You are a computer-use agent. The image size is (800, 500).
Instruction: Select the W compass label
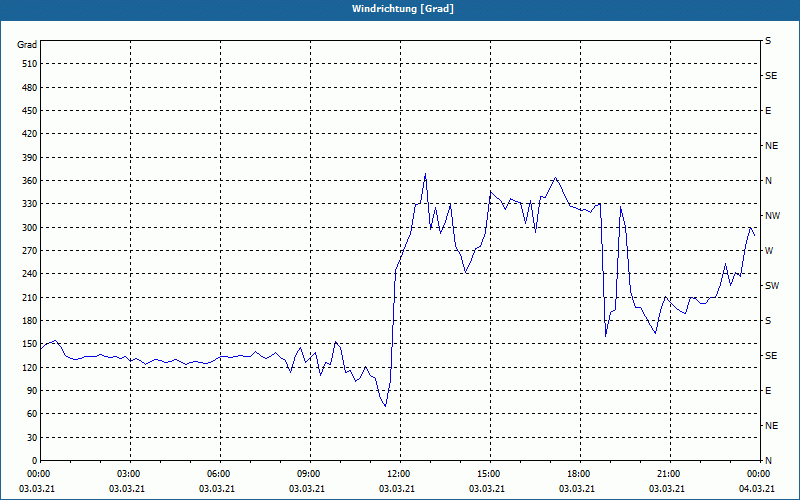[x=769, y=251]
